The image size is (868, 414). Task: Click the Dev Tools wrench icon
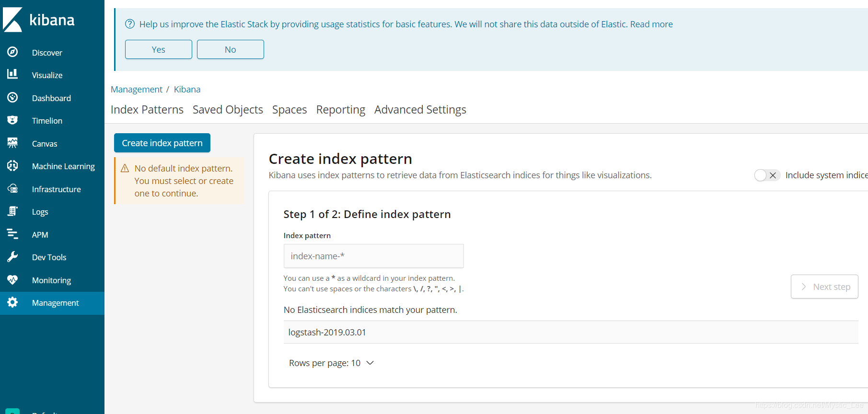pos(12,257)
